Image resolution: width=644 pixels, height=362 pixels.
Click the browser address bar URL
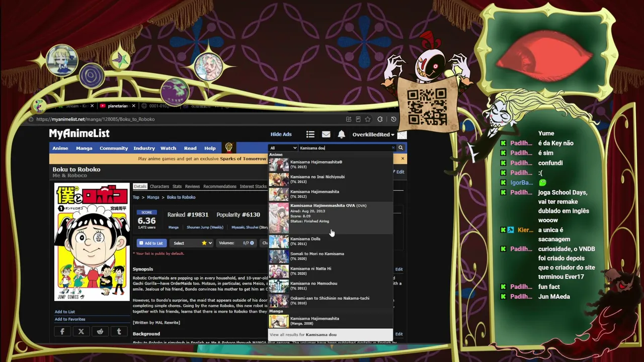[x=95, y=119]
